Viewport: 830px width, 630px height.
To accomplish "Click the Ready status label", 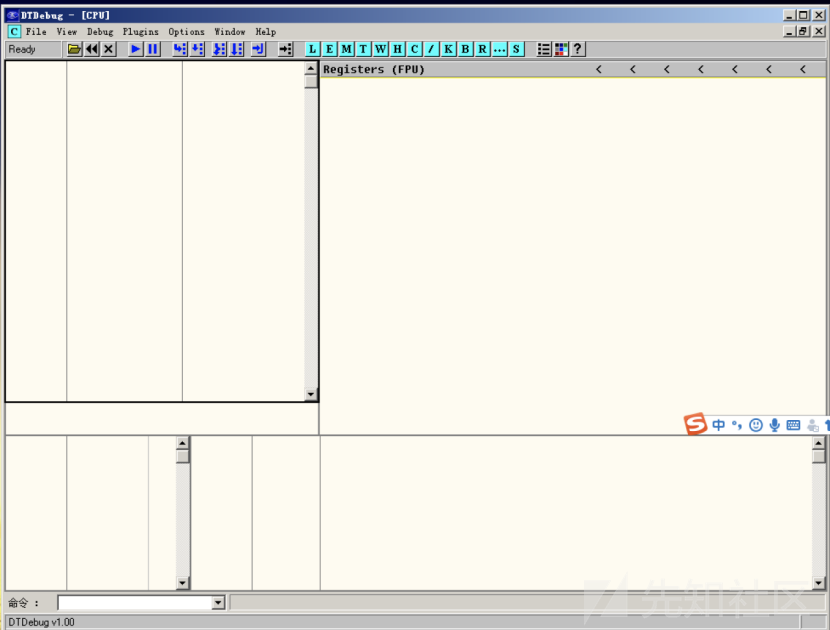I will pos(22,49).
